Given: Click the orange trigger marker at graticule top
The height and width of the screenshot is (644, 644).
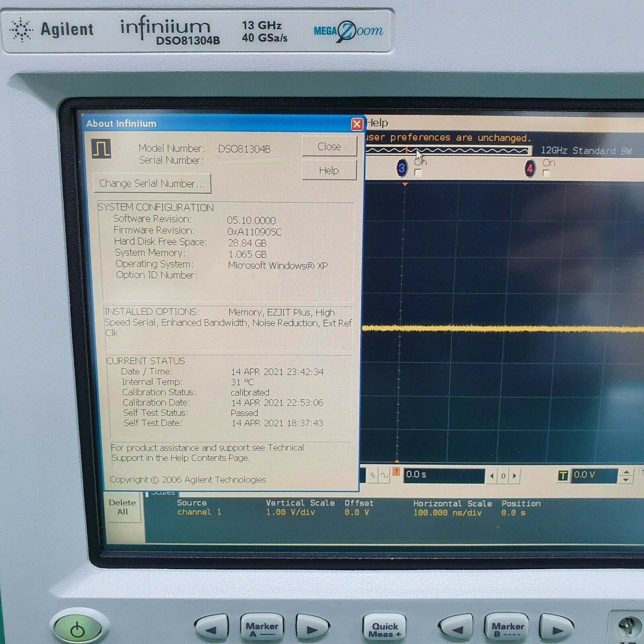Looking at the screenshot, I should pyautogui.click(x=405, y=184).
